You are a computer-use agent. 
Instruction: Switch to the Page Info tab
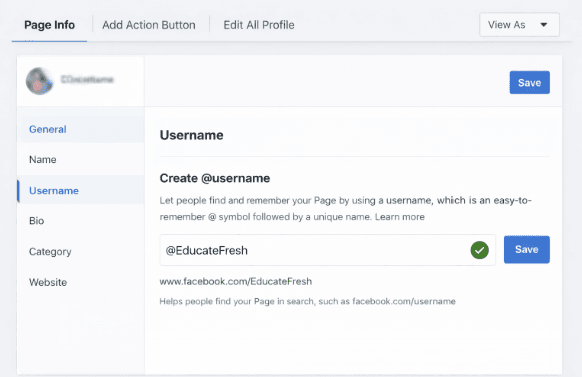[49, 25]
